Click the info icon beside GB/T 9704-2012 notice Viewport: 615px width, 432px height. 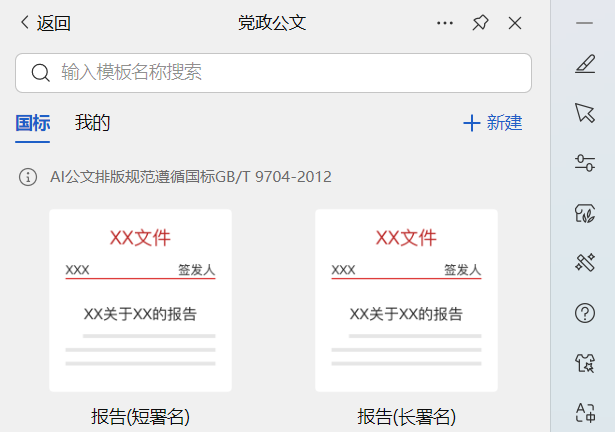pos(28,177)
